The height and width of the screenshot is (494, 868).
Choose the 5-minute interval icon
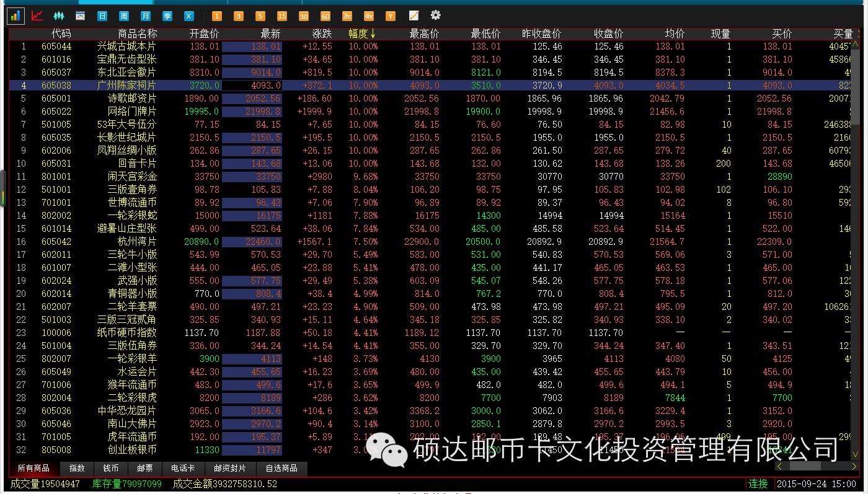point(260,16)
